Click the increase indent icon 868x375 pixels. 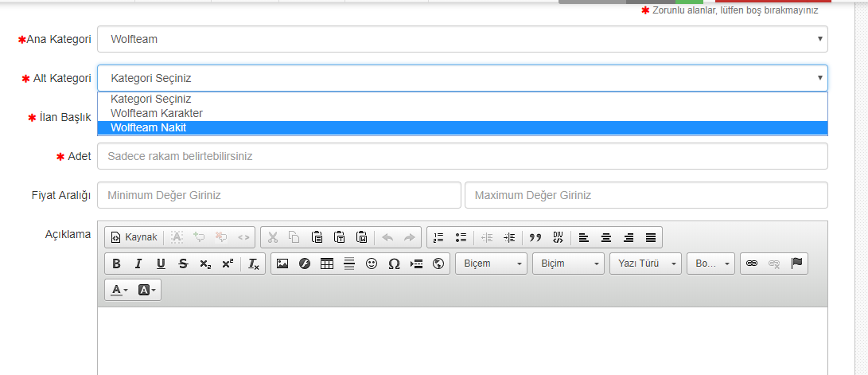pyautogui.click(x=508, y=237)
